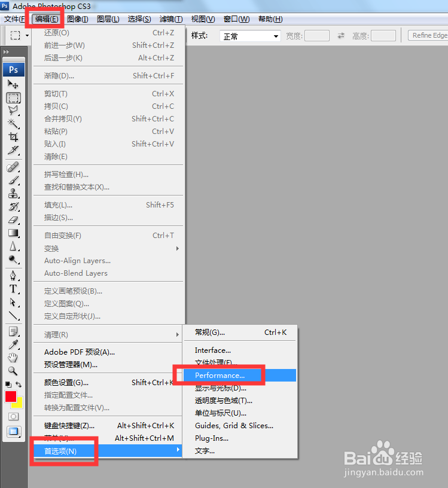Select the Dodge tool
Image resolution: width=448 pixels, height=488 pixels.
click(x=13, y=259)
